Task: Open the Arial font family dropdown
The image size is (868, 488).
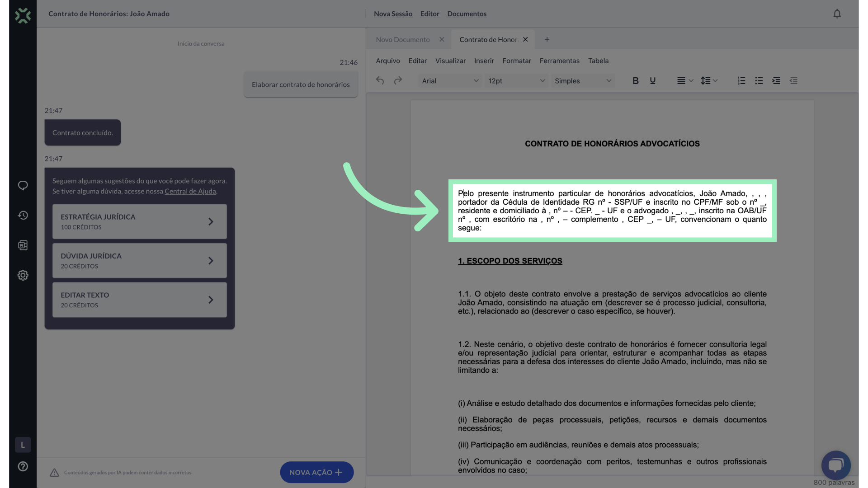Action: tap(450, 80)
